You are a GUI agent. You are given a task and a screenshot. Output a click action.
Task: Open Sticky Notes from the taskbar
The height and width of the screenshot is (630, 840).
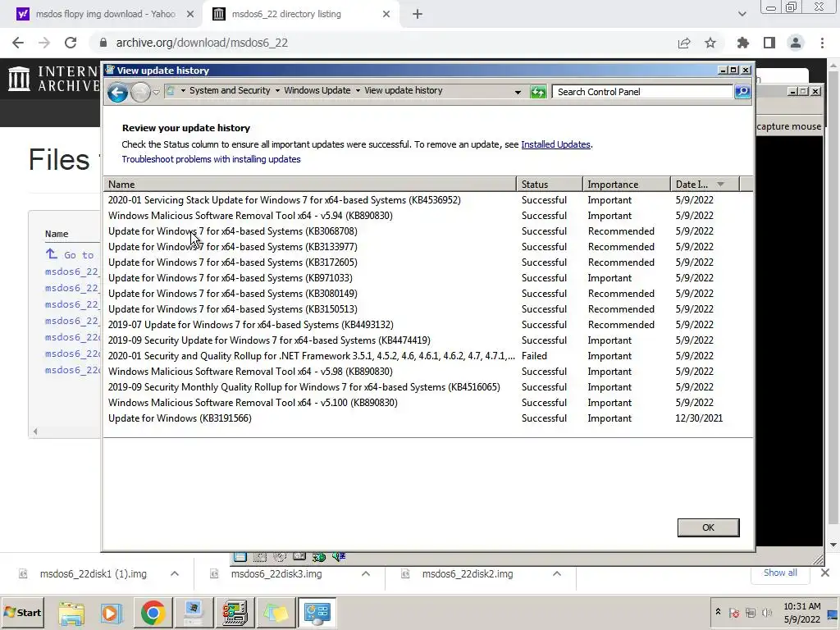276,612
